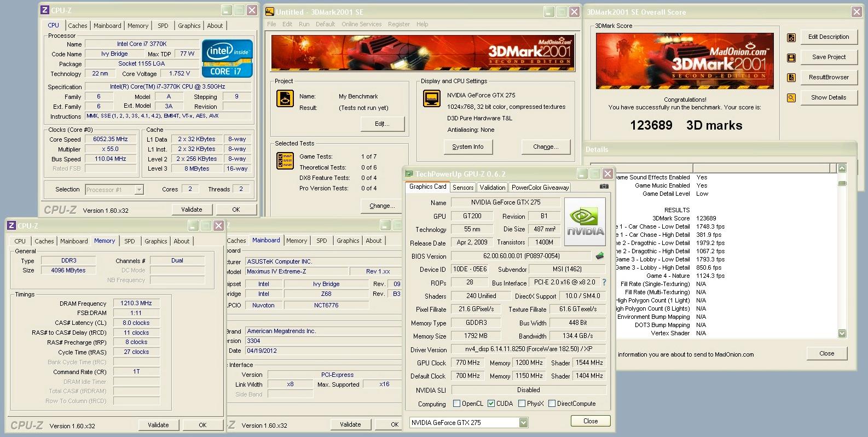Click Close in the Details window
This screenshot has height=437, width=868.
[826, 353]
